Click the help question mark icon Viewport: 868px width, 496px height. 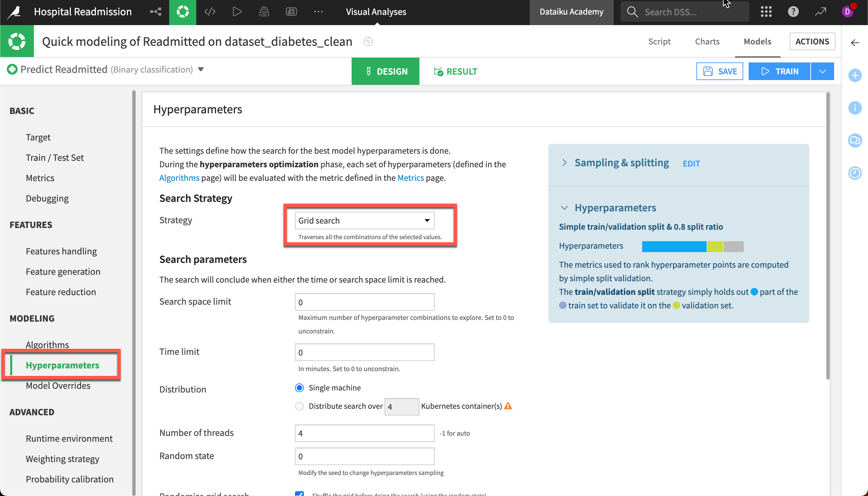pyautogui.click(x=793, y=12)
